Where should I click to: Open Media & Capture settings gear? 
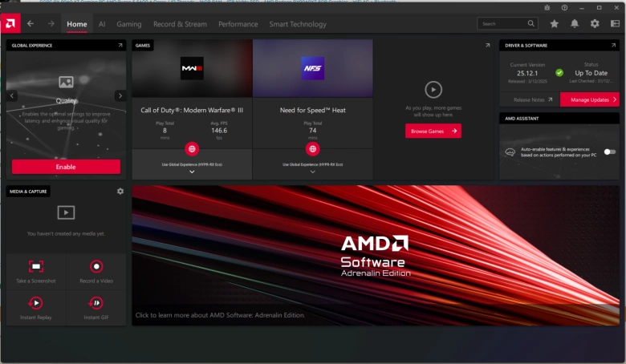[120, 192]
